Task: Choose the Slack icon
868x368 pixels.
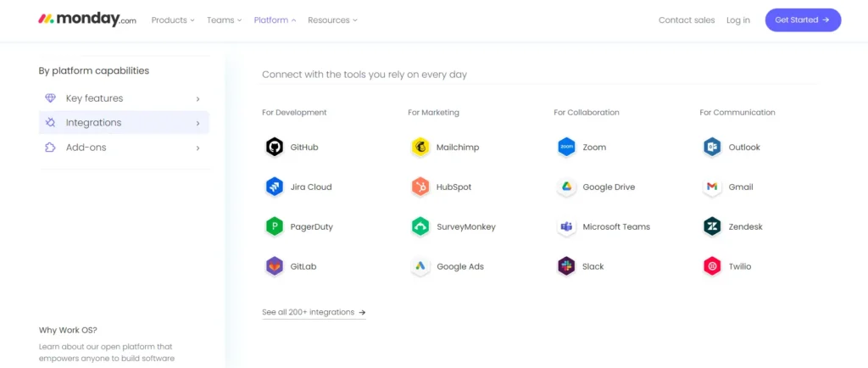Action: click(566, 267)
